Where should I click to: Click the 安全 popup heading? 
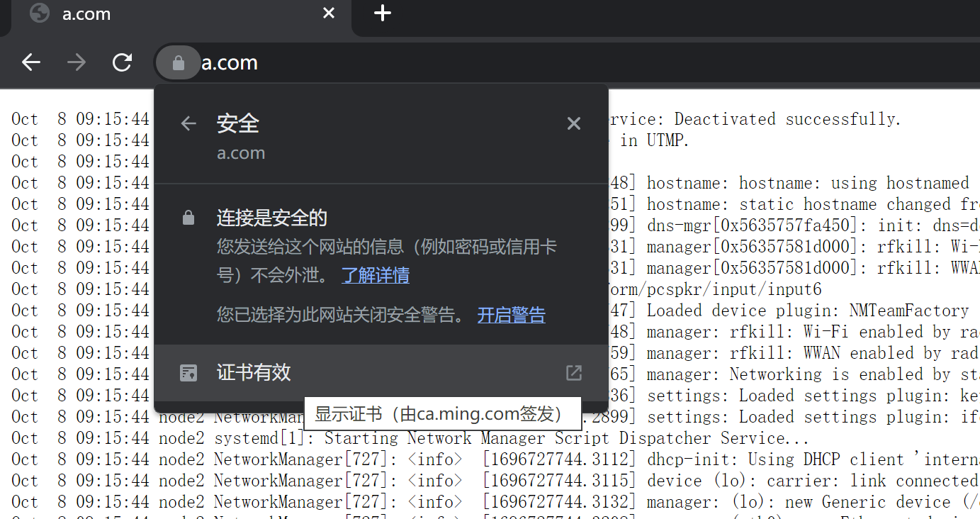tap(238, 123)
